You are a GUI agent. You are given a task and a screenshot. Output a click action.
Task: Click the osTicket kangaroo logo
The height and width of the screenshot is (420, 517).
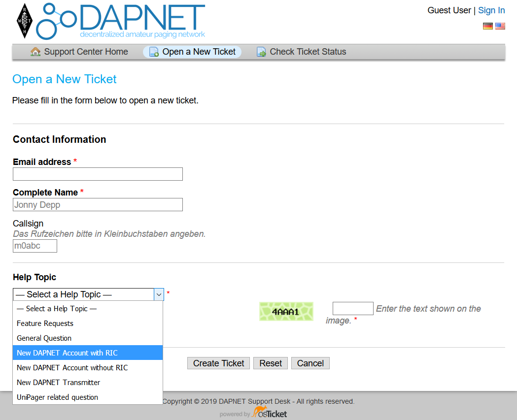270,412
